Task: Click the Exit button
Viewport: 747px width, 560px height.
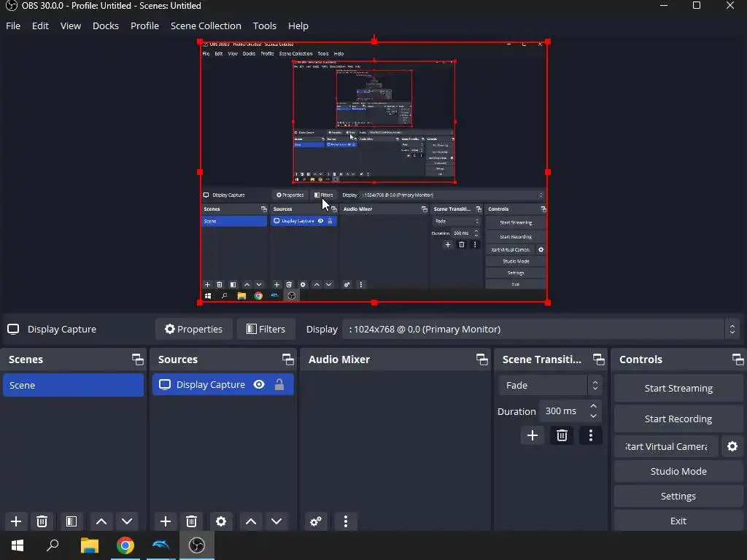Action: (678, 521)
